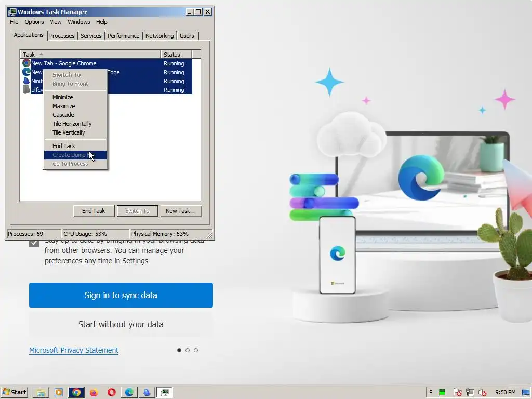Select the Task Manager taskbar button

pos(165,392)
